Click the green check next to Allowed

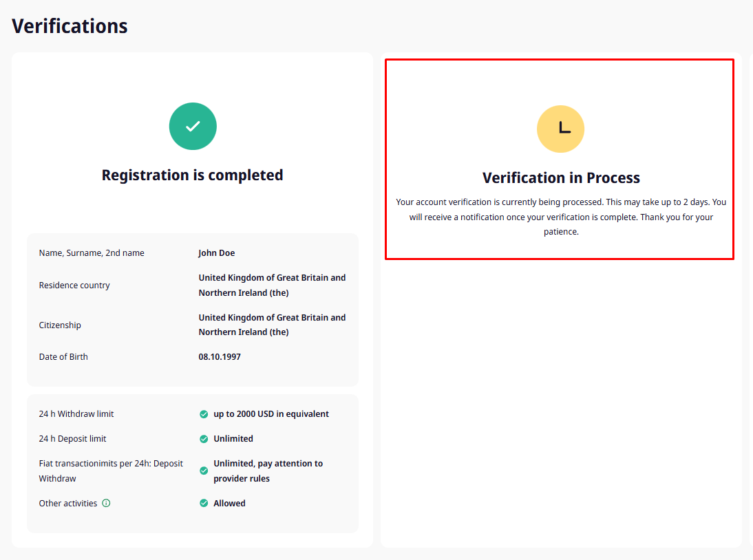(x=204, y=503)
